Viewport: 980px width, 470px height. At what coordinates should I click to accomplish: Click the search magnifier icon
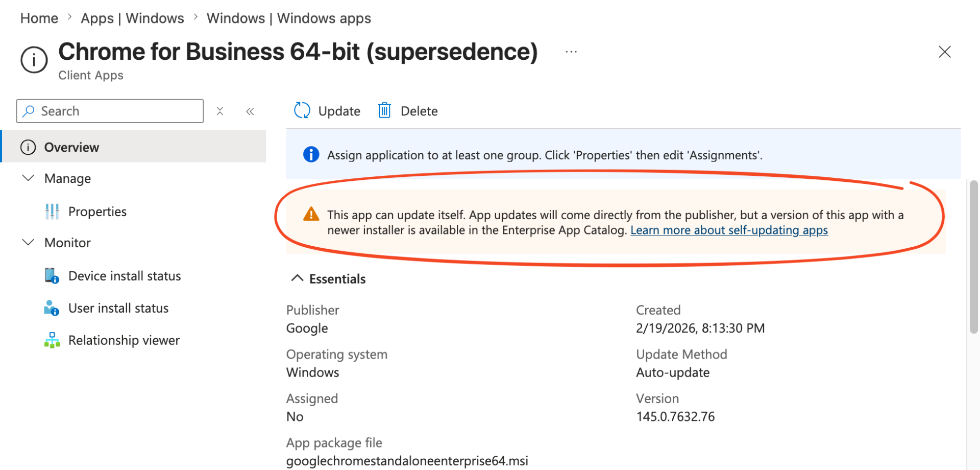[x=29, y=111]
